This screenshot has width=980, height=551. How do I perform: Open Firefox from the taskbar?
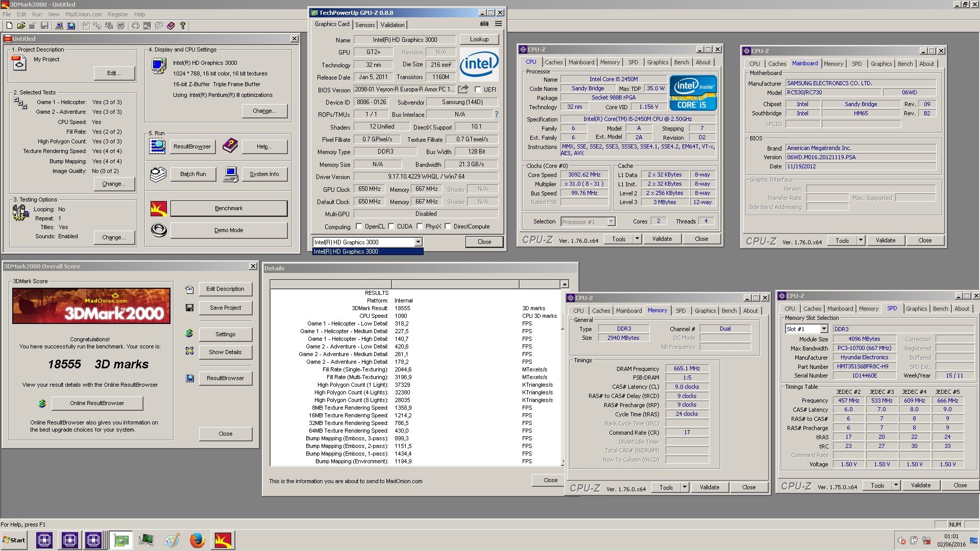tap(197, 540)
